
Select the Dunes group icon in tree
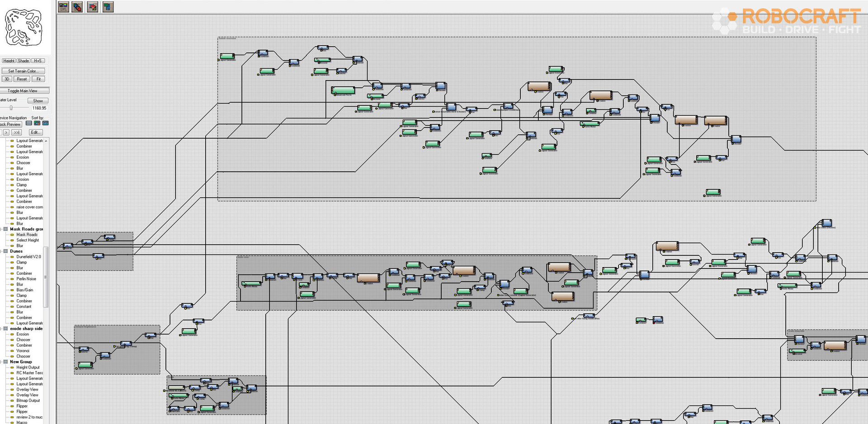tap(5, 251)
